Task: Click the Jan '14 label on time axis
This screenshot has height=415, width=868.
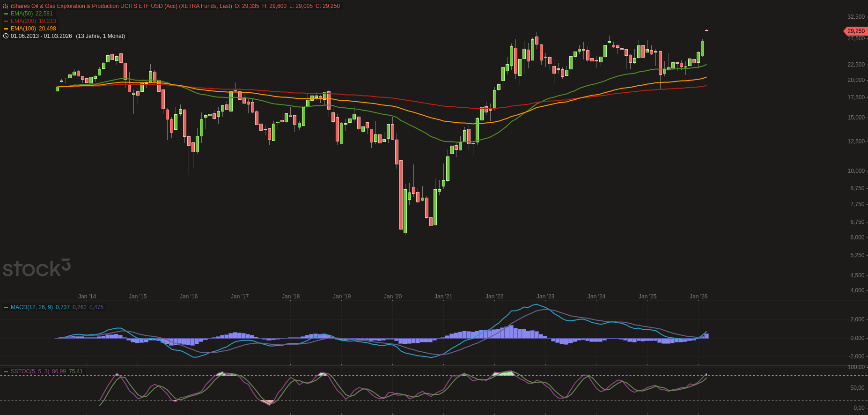Action: tap(87, 296)
